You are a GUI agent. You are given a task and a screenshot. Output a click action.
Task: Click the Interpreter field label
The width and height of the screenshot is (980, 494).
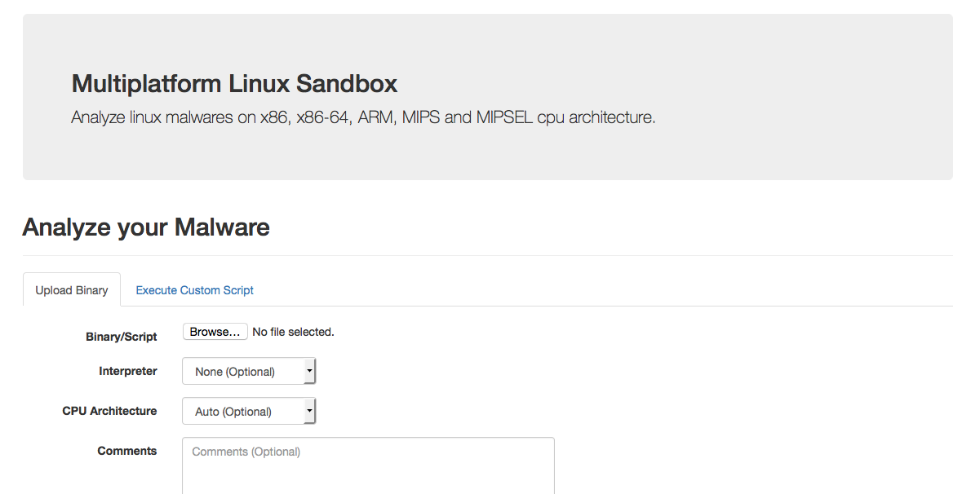tap(128, 371)
